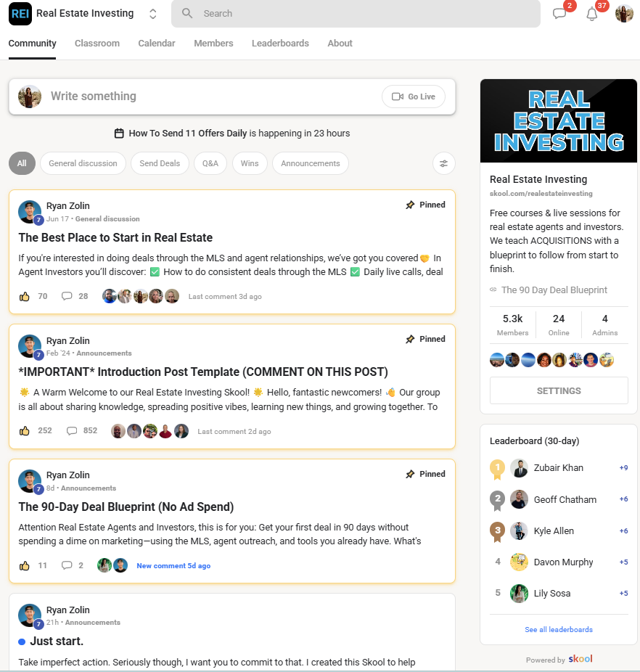This screenshot has width=640, height=672.
Task: Filter posts by Send Deals
Action: point(160,163)
